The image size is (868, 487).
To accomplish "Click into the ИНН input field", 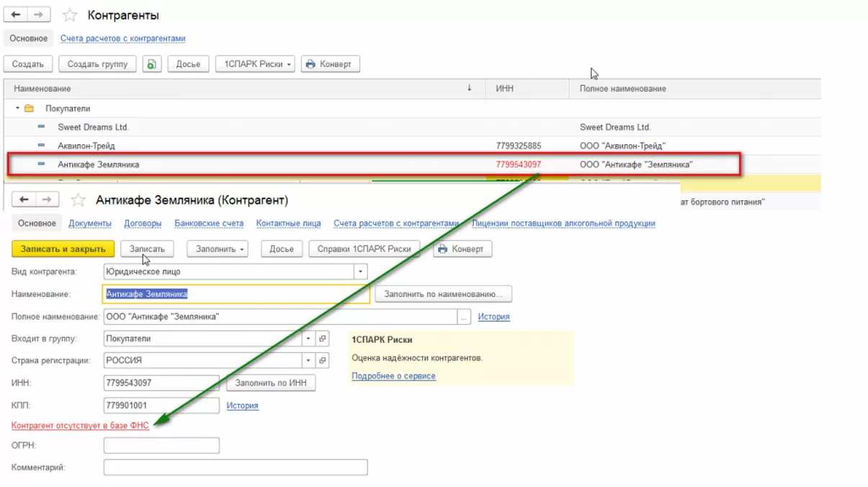I will point(161,383).
